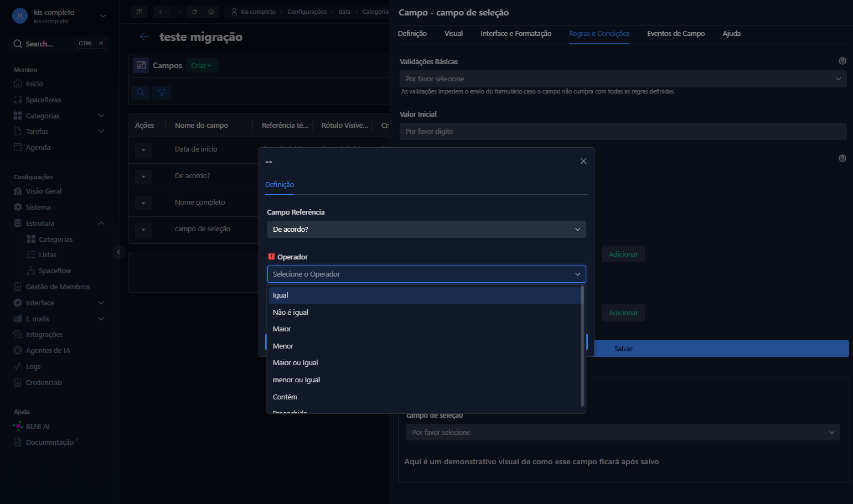Click the Inicio home icon in sidebar
This screenshot has width=853, height=504.
(x=18, y=84)
